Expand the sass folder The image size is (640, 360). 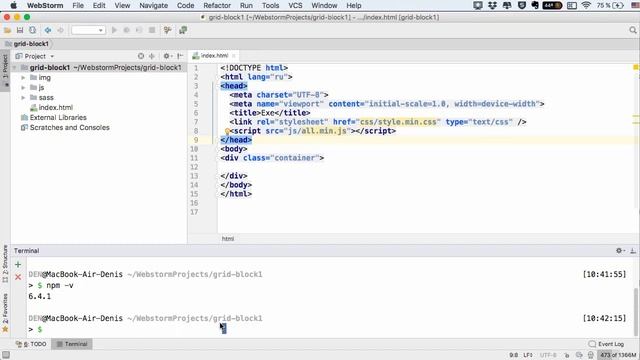point(23,98)
